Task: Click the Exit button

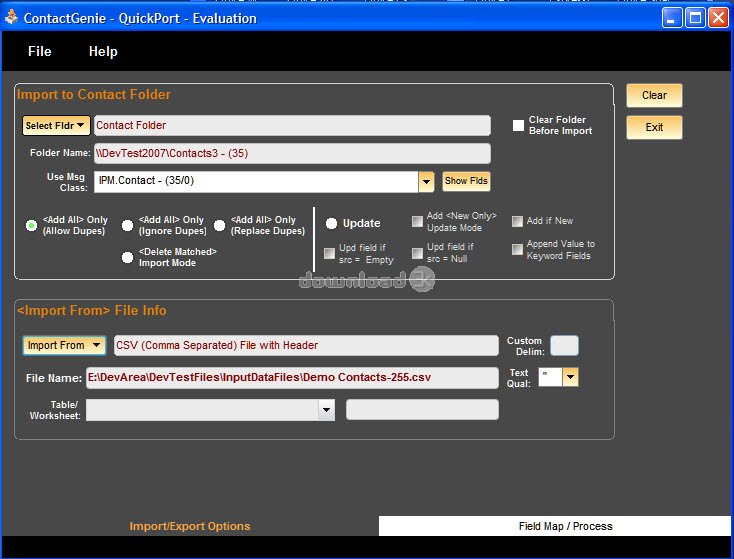Action: pos(654,127)
